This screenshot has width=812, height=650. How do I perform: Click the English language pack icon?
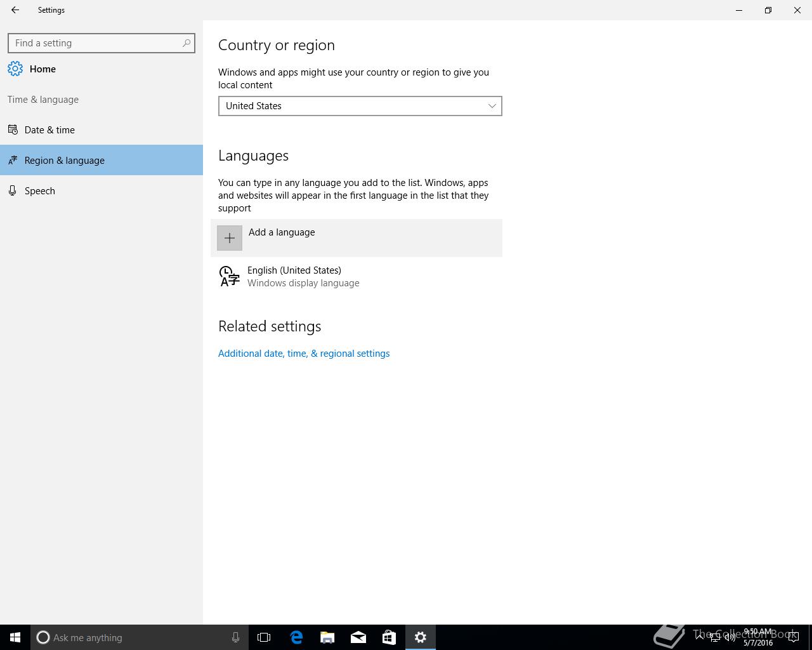point(229,276)
